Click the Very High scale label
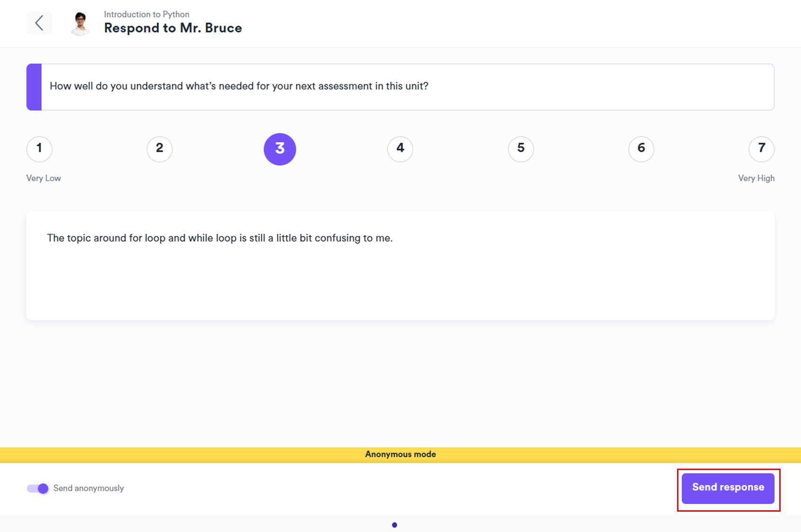Screen dimensions: 801x532 coord(756,178)
